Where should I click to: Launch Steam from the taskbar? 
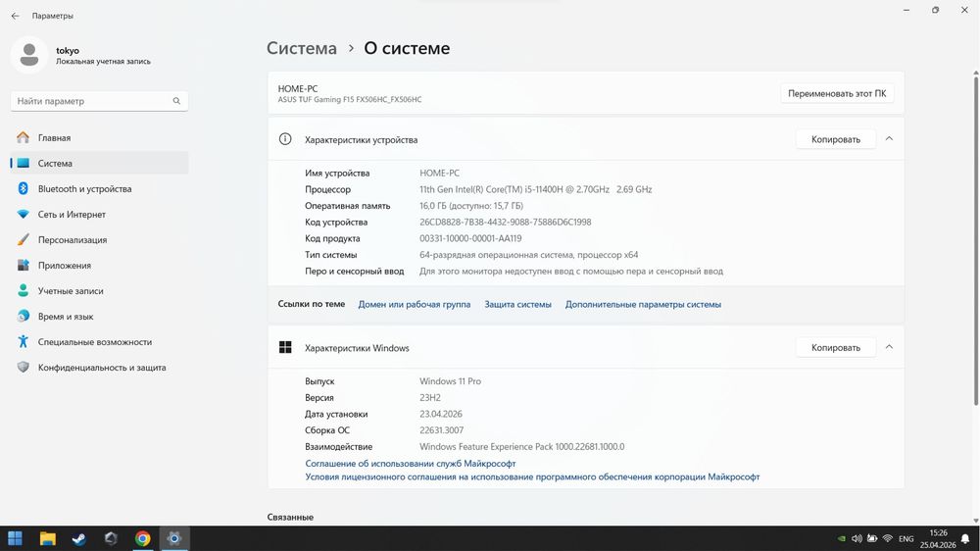click(78, 538)
